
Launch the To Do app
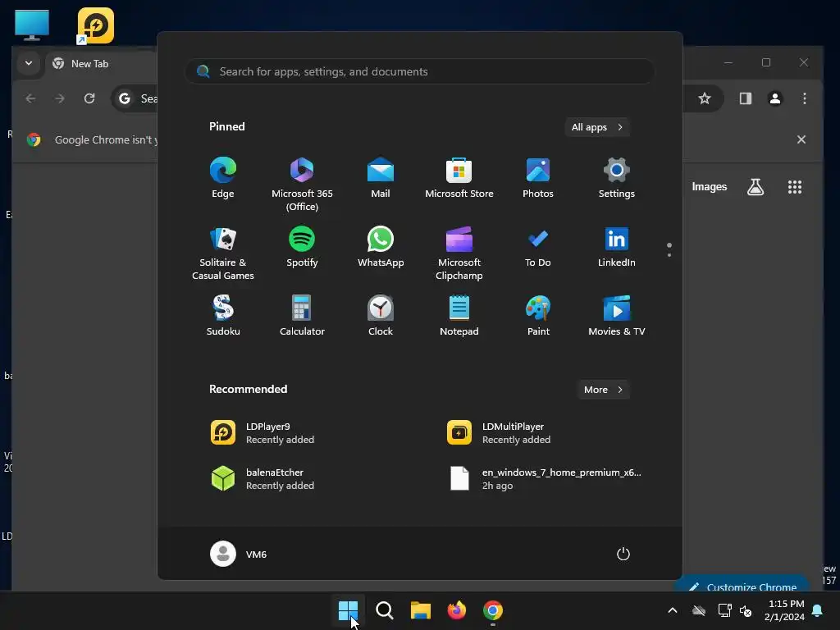click(538, 247)
